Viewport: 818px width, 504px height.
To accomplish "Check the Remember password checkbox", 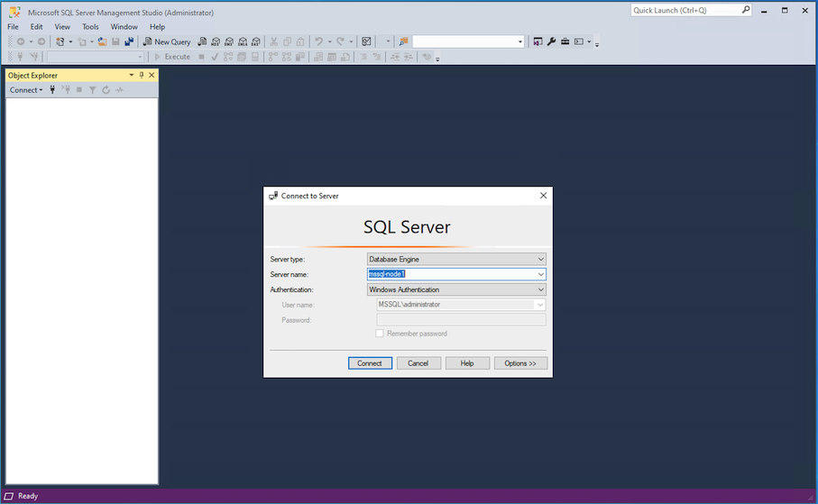I will point(380,334).
